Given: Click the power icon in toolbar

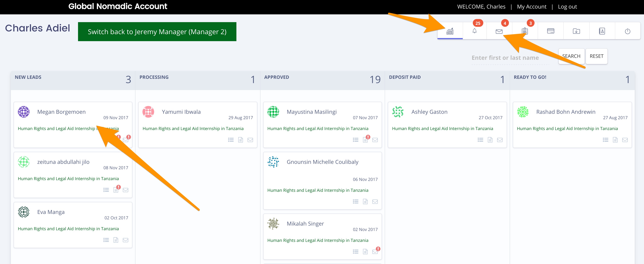Looking at the screenshot, I should [x=628, y=31].
